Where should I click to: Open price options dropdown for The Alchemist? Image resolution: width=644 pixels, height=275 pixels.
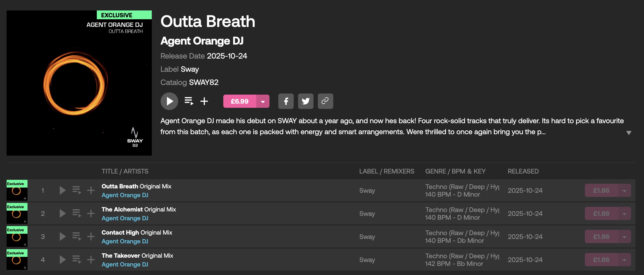point(624,214)
